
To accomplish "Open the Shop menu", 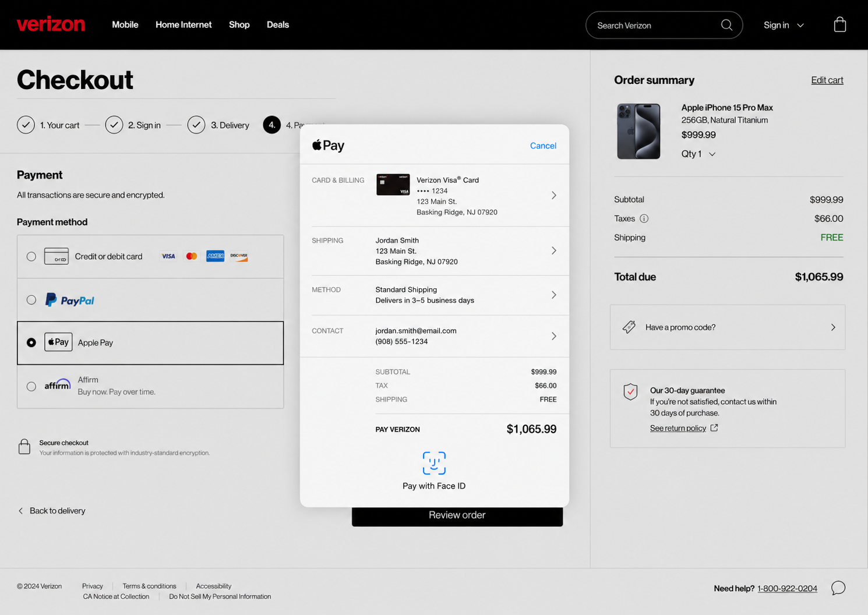I will tap(239, 24).
